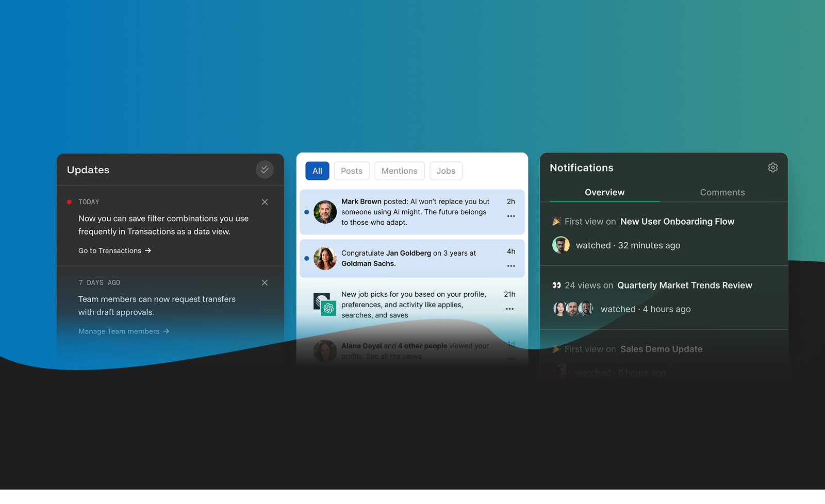This screenshot has height=504, width=825.
Task: Dismiss the transfers update from 7 days ago
Action: [265, 282]
